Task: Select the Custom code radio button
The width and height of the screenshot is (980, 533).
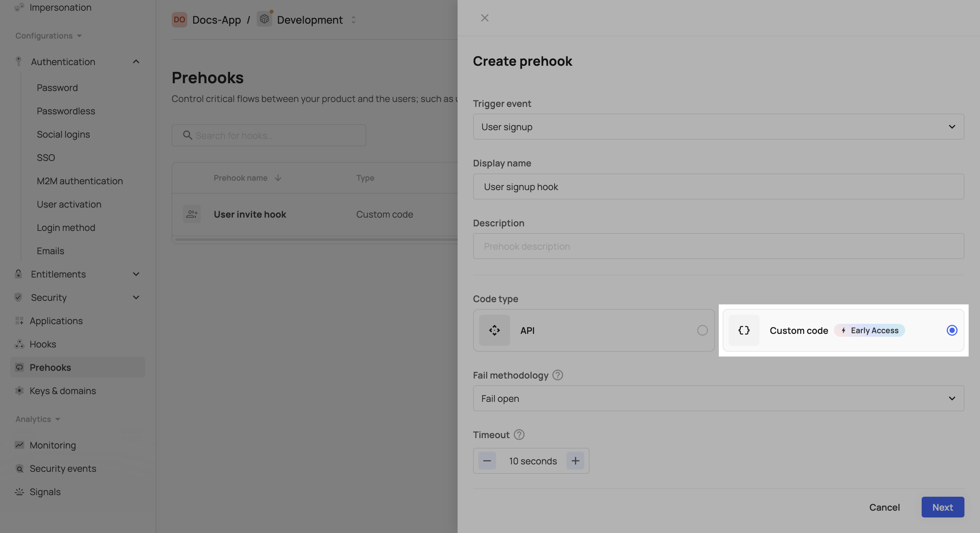Action: (951, 330)
